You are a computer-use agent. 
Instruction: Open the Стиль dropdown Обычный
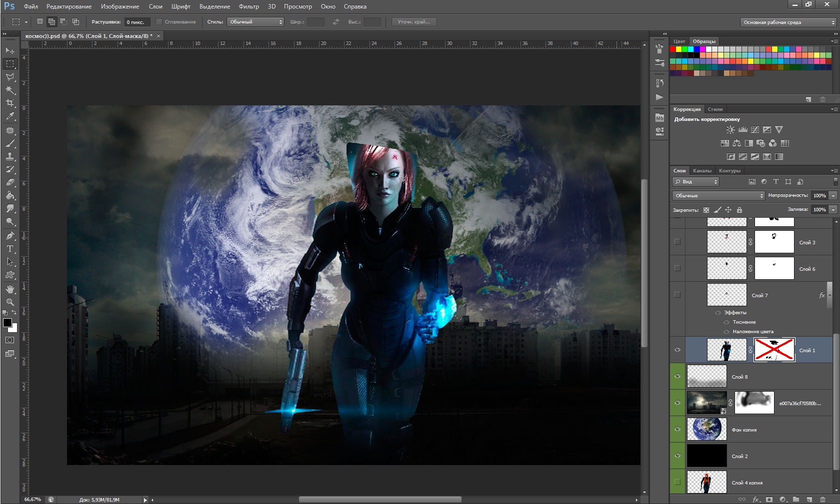255,22
